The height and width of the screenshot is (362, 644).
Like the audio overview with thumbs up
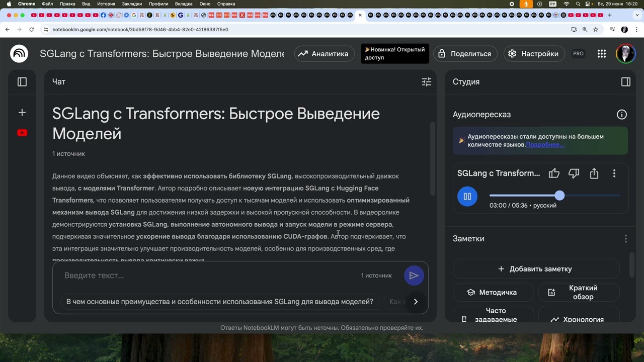[554, 173]
